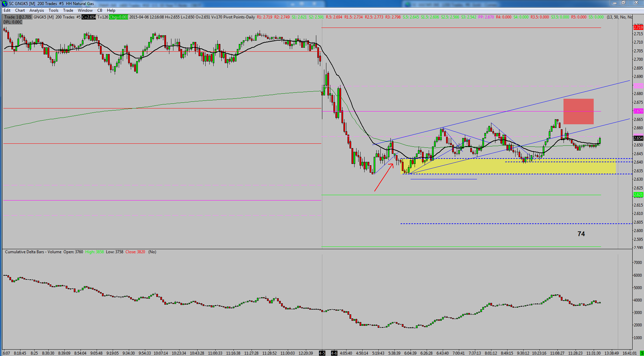Click the 12:20:39 time label
Image resolution: width=644 pixels, height=356 pixels.
pyautogui.click(x=306, y=353)
